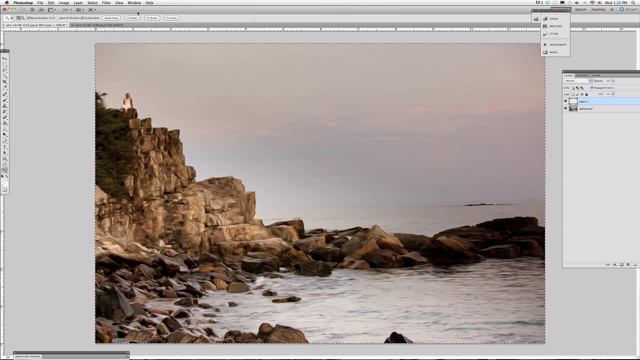This screenshot has width=640, height=360.
Task: Click the lock position icon
Action: 582,94
